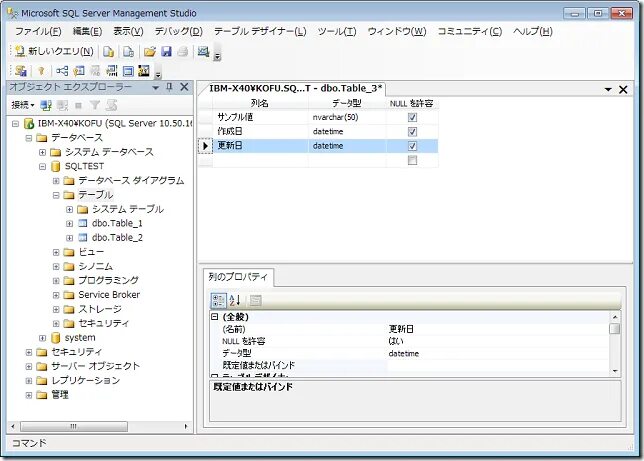Image resolution: width=644 pixels, height=461 pixels.
Task: Click the 新しいクエリ(N) toolbar button
Action: click(54, 51)
